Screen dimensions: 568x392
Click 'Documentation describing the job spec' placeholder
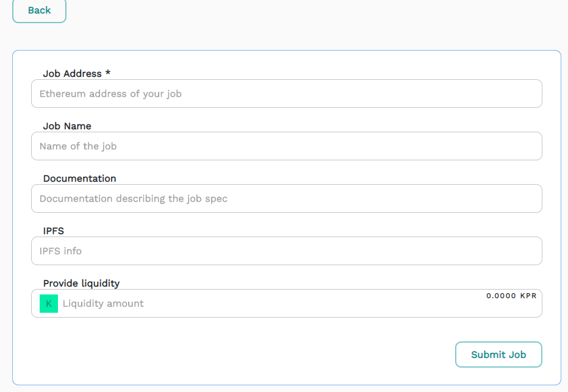coord(134,199)
